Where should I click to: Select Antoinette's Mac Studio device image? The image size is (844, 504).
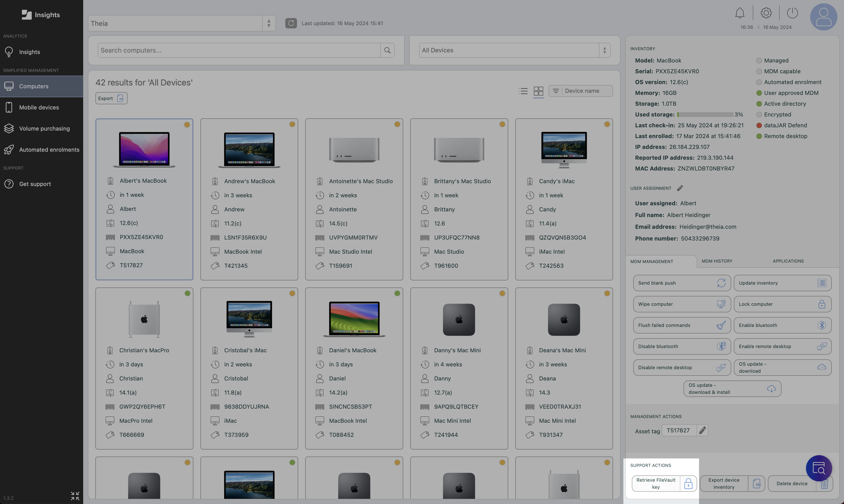pos(354,150)
